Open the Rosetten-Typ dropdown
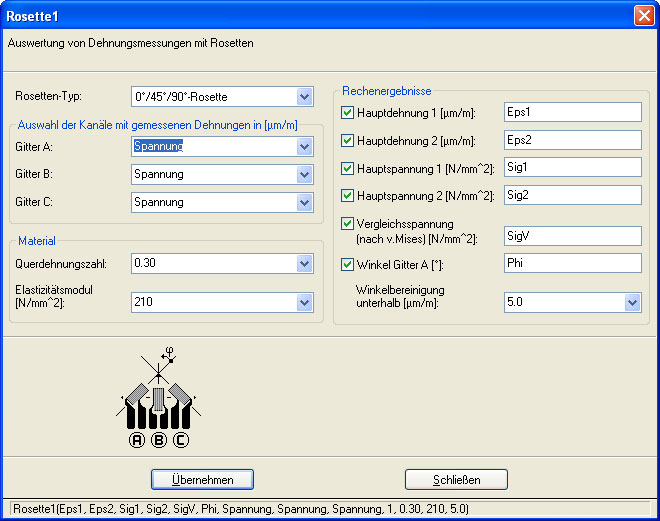The image size is (660, 521). 305,97
